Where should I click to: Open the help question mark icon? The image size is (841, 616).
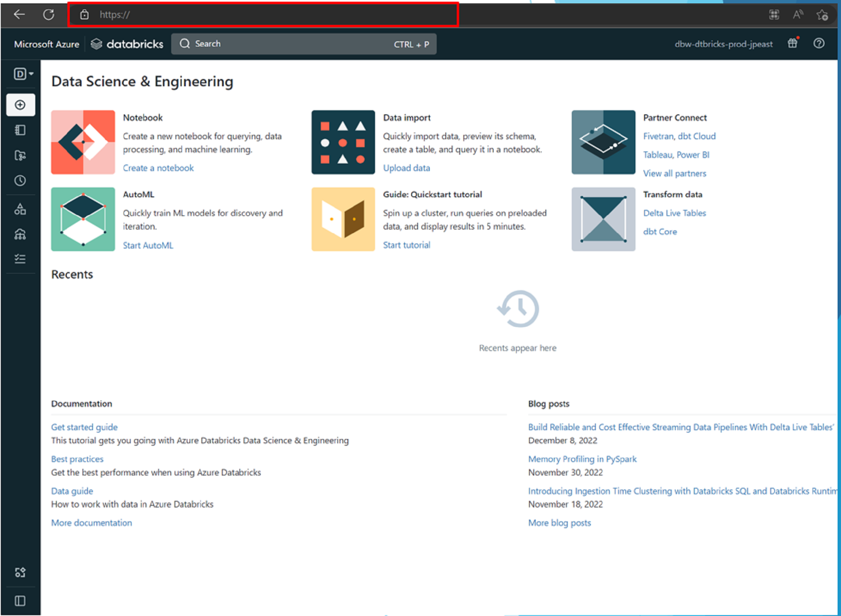pos(819,43)
